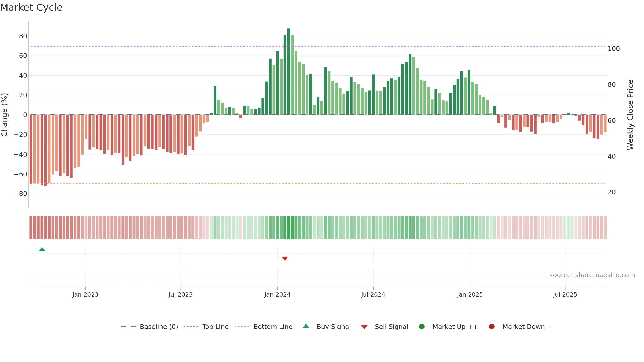This screenshot has height=362, width=644.
Task: Click the Jul 2023 x-axis label
Action: coord(181,295)
